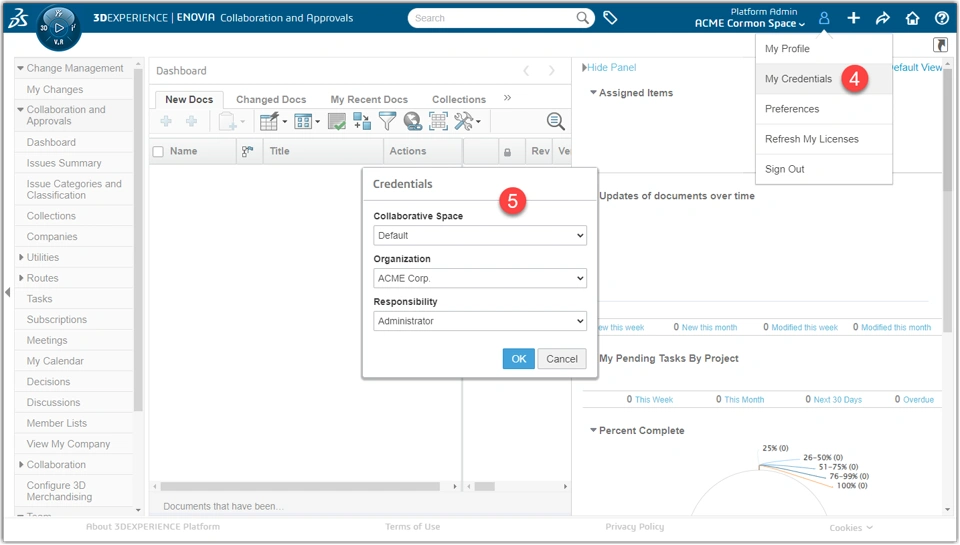Cancel the Credentials dialog
Image resolution: width=960 pixels, height=545 pixels.
pos(561,359)
